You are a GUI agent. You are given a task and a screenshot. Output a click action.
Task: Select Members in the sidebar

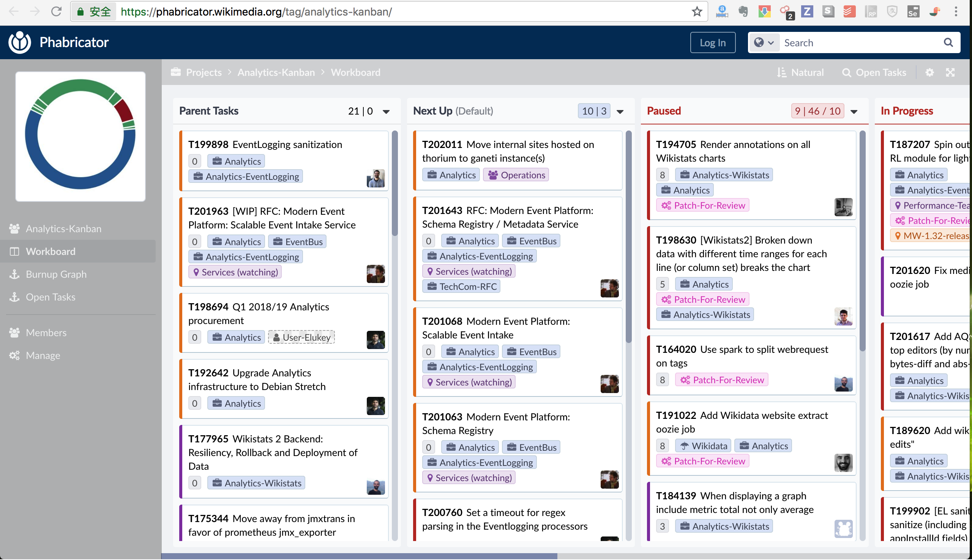46,332
